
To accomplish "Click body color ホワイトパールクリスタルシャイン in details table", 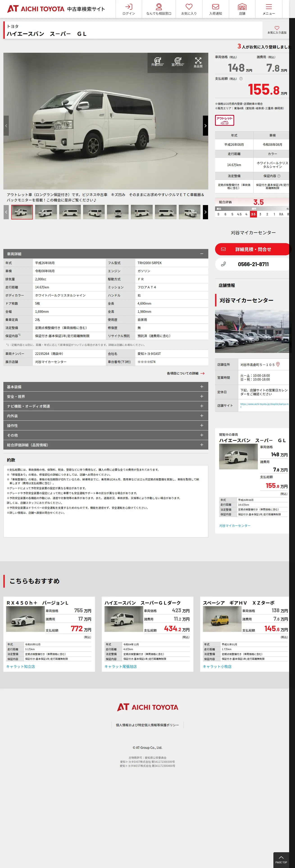I will [60, 295].
